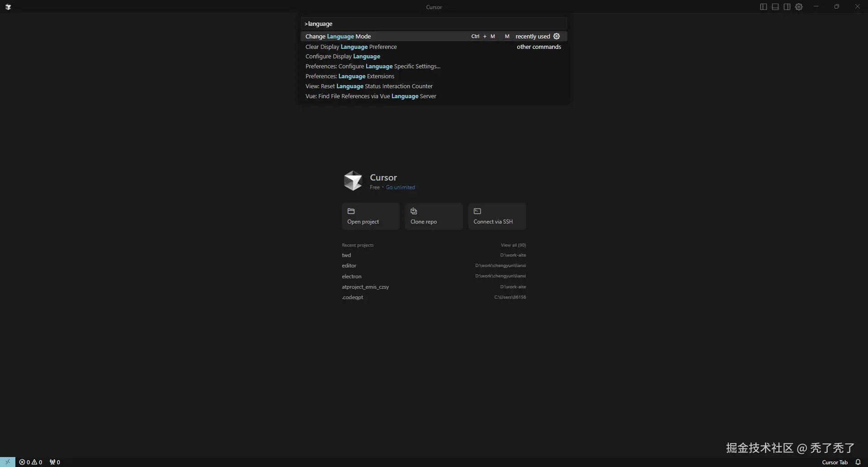Follow the Go unlimited link
868x467 pixels.
[x=400, y=187]
